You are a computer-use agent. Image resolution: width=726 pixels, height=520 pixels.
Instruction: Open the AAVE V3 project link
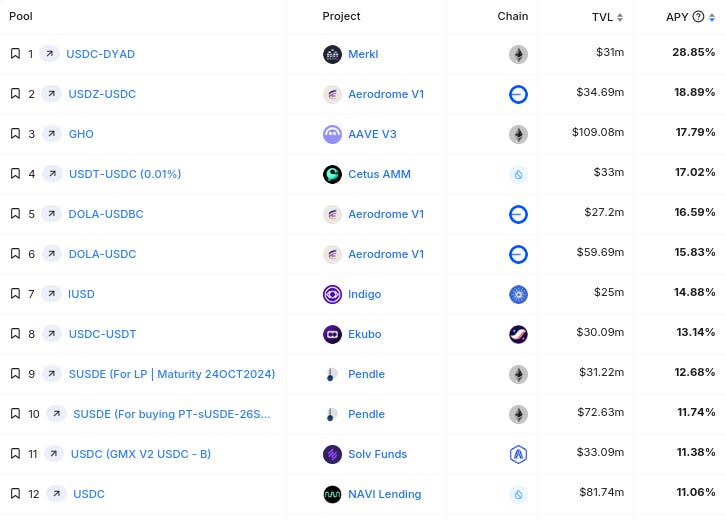click(x=372, y=134)
